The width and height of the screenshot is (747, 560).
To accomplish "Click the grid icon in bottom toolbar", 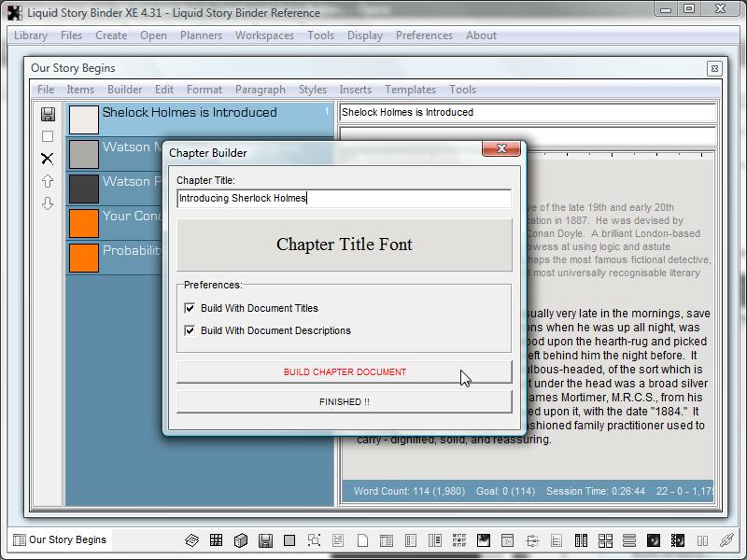I will pyautogui.click(x=216, y=540).
